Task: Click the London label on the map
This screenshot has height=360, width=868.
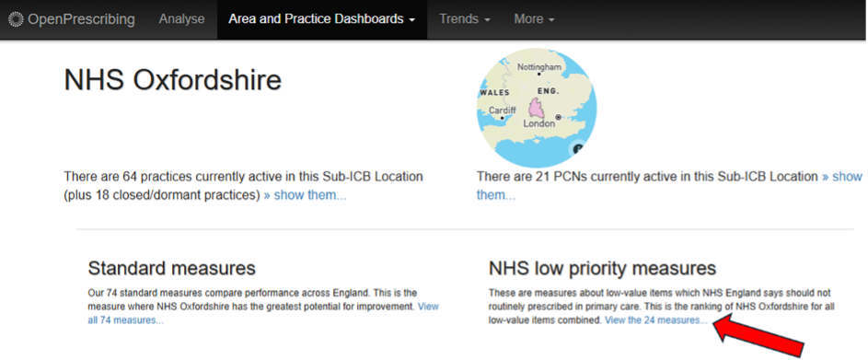Action: (x=539, y=124)
